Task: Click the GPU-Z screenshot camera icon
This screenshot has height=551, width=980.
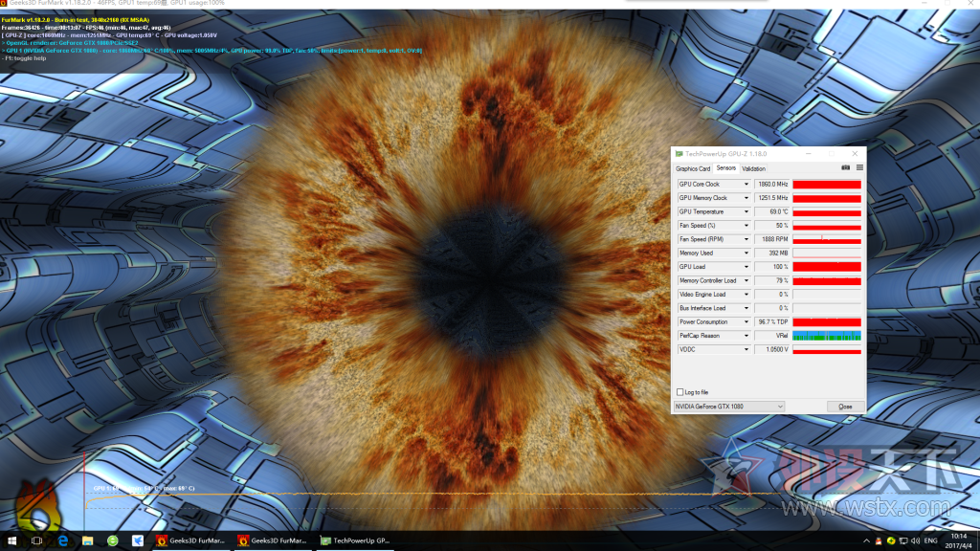Action: click(x=846, y=168)
